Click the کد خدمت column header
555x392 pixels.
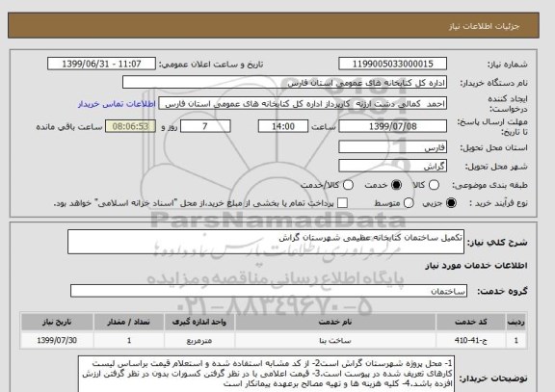(x=471, y=322)
